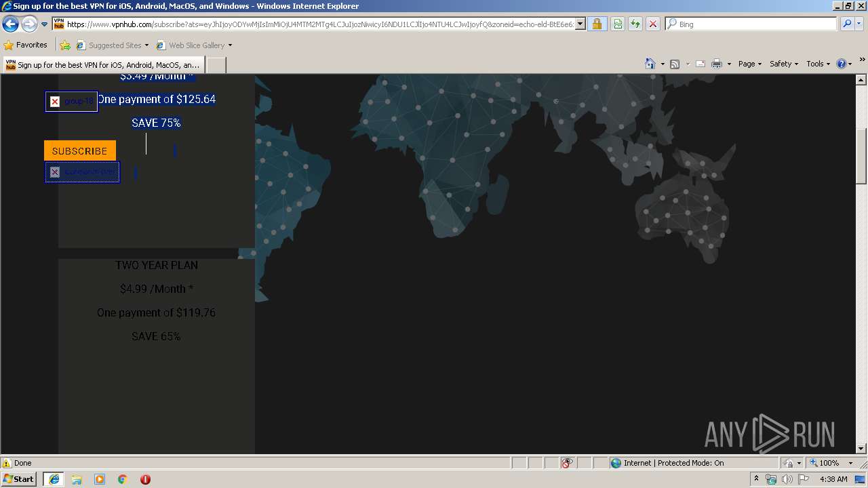This screenshot has width=868, height=488.
Task: Click the orange SUBSCRIBE button
Action: pos(80,150)
